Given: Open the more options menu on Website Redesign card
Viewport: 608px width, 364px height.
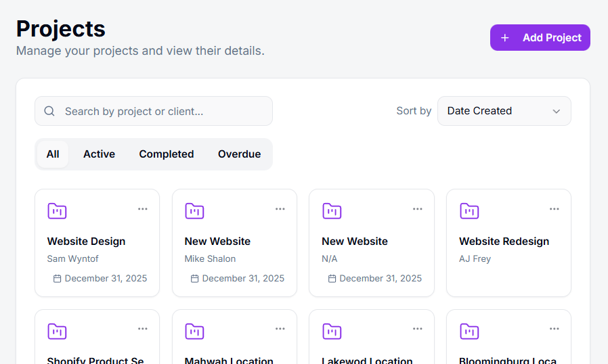Looking at the screenshot, I should pyautogui.click(x=554, y=209).
